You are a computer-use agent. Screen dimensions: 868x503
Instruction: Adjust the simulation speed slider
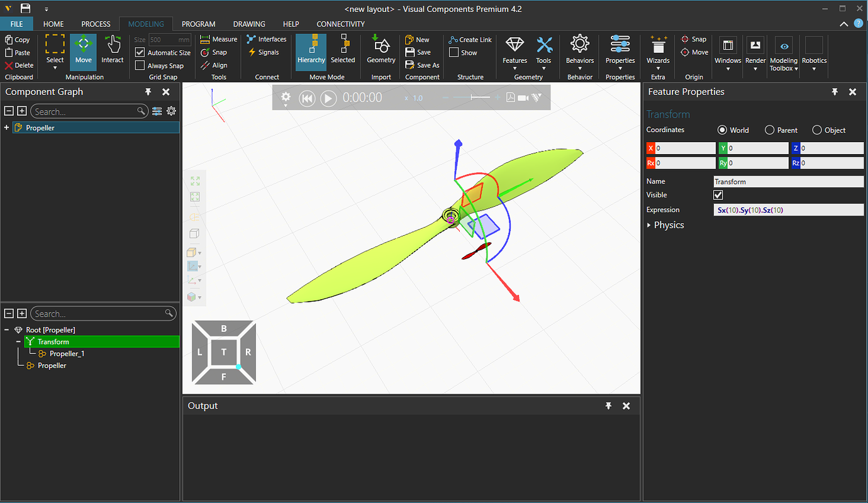(481, 97)
